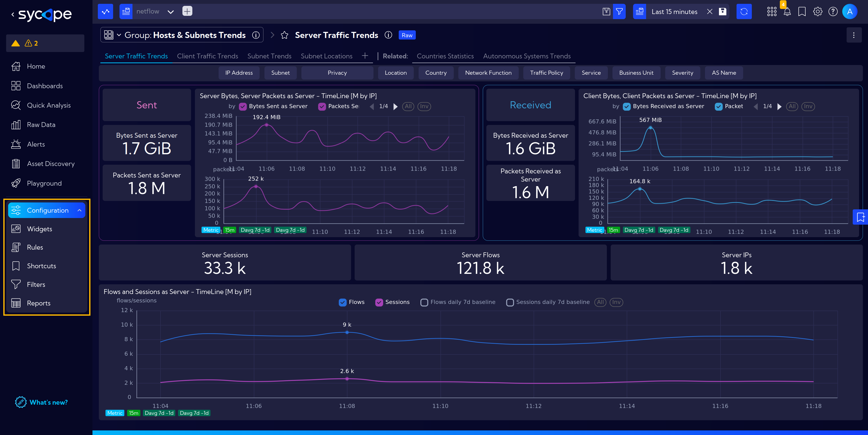Click the blue analysis chart icon in top bar
868x435 pixels.
[105, 11]
